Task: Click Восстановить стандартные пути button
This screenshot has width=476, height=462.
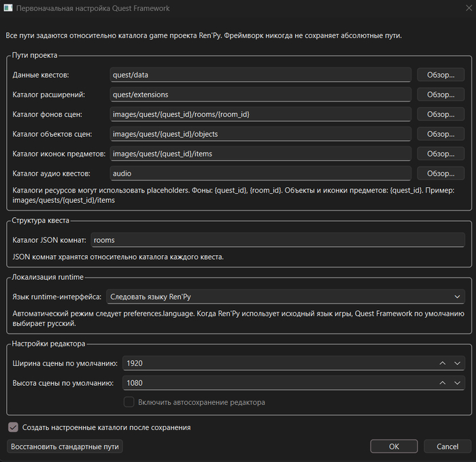Action: click(x=65, y=446)
